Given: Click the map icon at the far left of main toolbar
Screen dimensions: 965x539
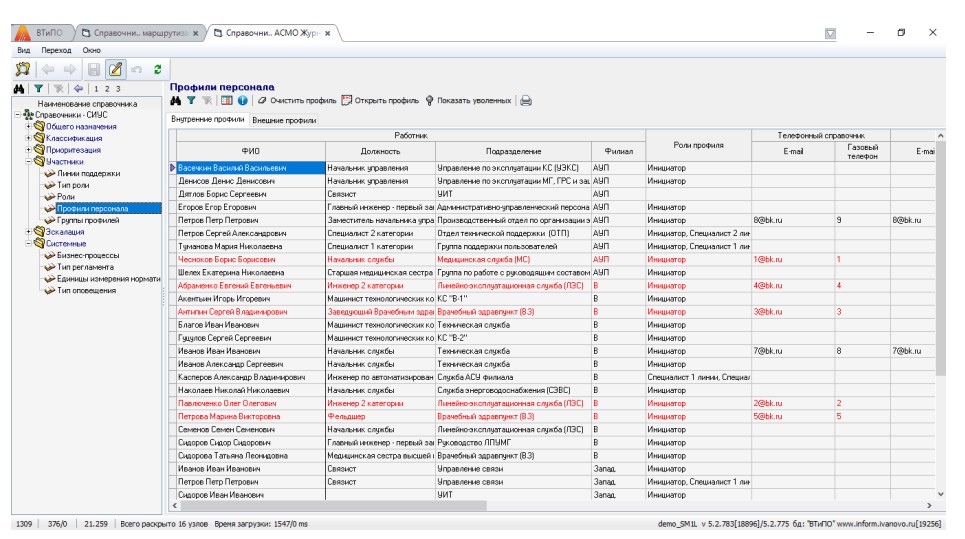Looking at the screenshot, I should point(22,69).
